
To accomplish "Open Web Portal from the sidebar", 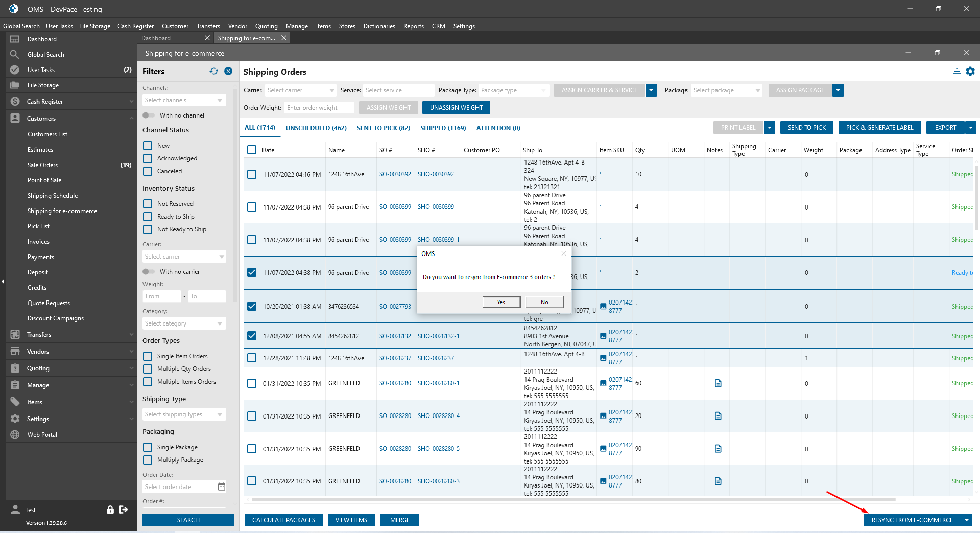I will 42,435.
